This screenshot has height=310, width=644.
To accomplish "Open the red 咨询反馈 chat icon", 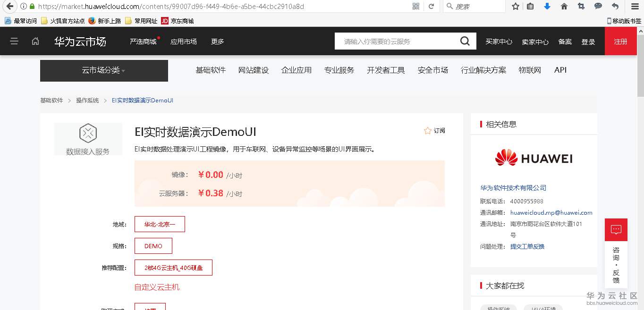I will point(616,230).
